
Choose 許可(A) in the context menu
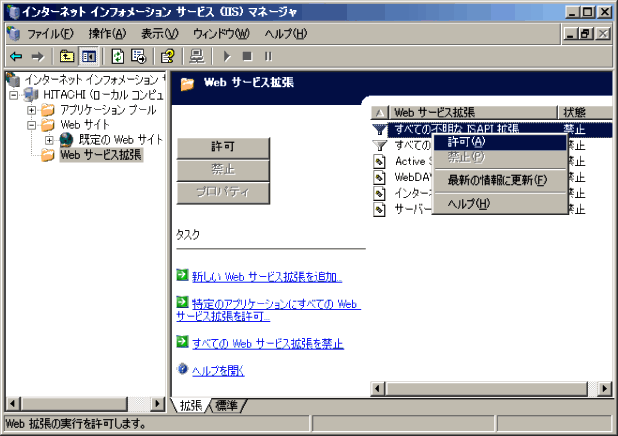500,142
